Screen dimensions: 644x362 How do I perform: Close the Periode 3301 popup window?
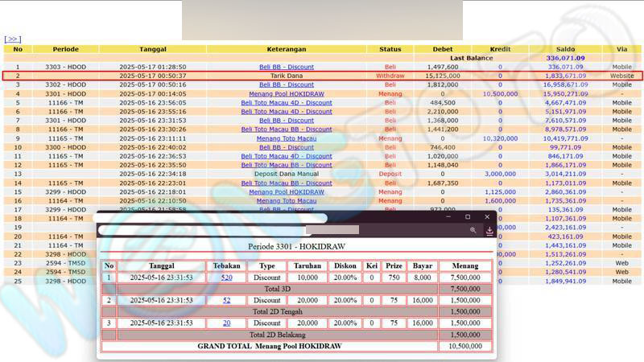tap(487, 217)
